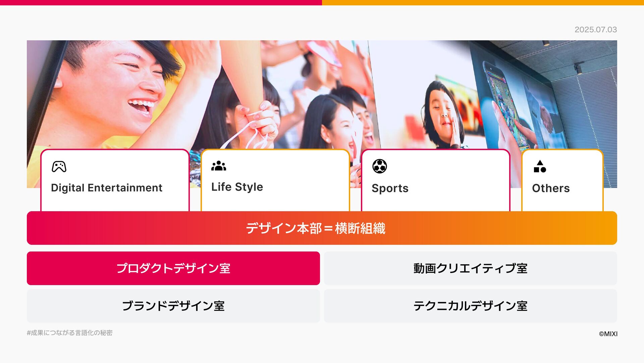The image size is (644, 363).
Task: Select the Life Style card
Action: tap(275, 180)
